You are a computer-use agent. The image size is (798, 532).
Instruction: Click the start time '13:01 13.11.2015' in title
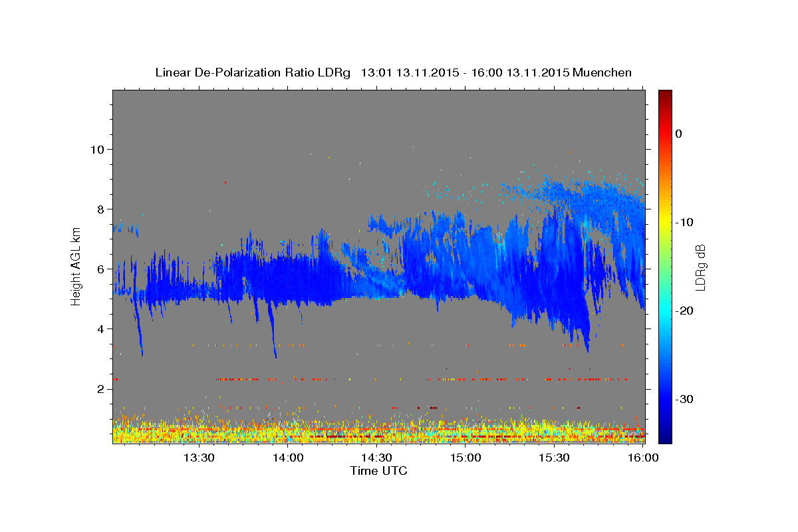click(409, 72)
